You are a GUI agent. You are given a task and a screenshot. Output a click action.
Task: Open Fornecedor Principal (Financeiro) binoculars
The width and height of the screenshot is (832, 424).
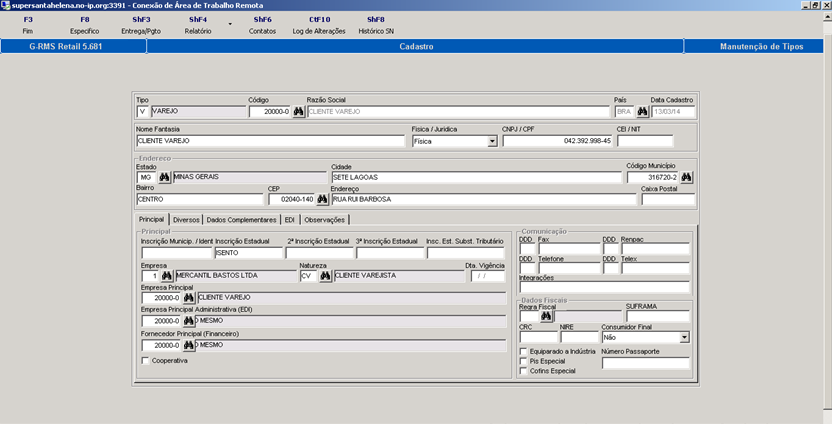pos(189,345)
